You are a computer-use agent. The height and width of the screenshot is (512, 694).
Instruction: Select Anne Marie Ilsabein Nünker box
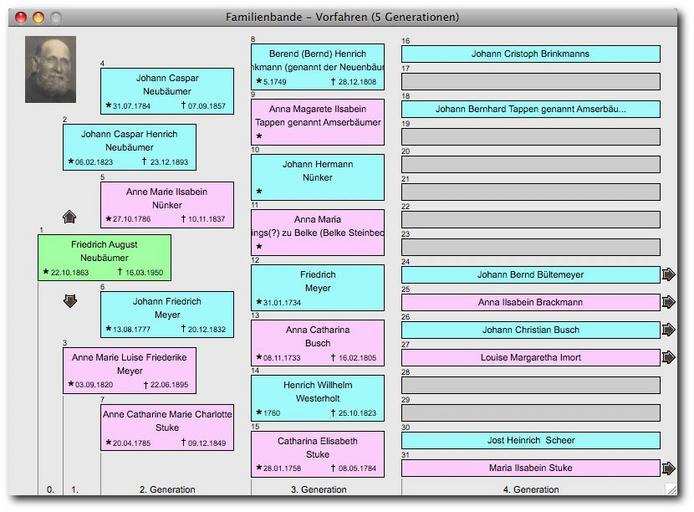click(167, 205)
